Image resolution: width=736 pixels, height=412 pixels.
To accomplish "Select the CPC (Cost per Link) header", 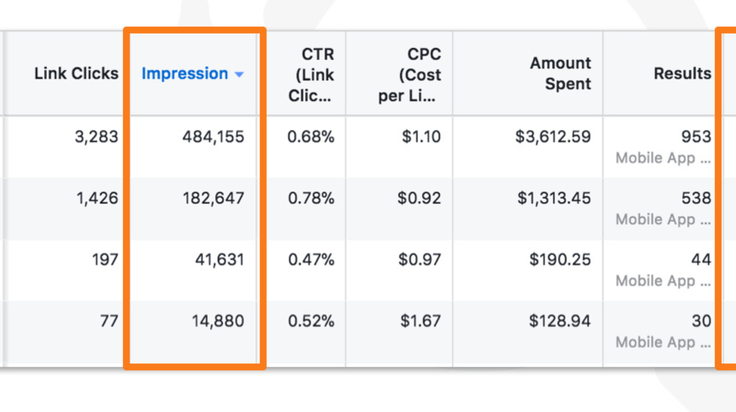I will tap(409, 75).
